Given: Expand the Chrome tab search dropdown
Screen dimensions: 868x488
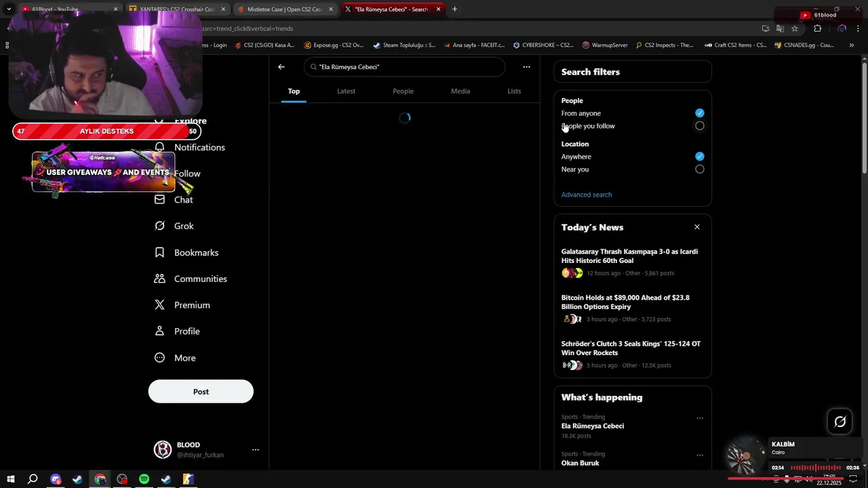Looking at the screenshot, I should [8, 9].
